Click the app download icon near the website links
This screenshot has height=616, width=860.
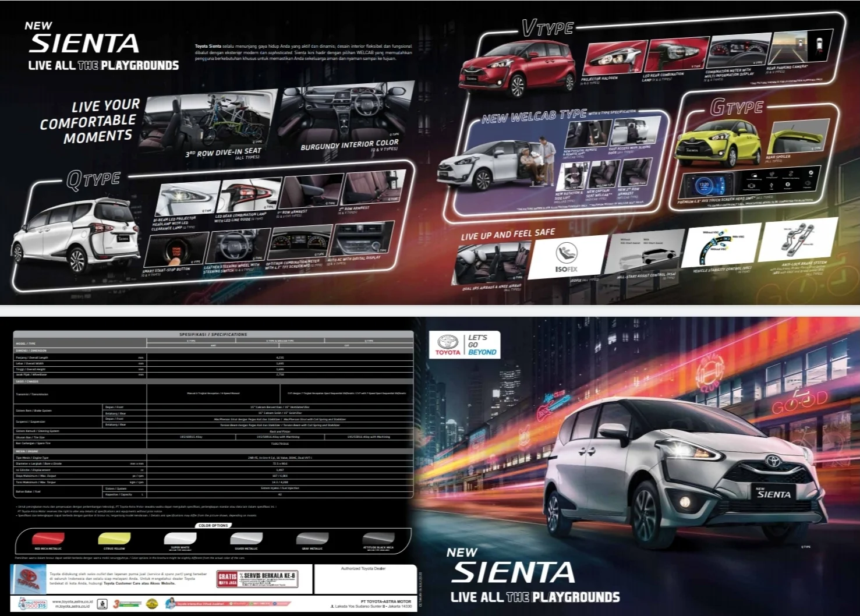click(103, 603)
